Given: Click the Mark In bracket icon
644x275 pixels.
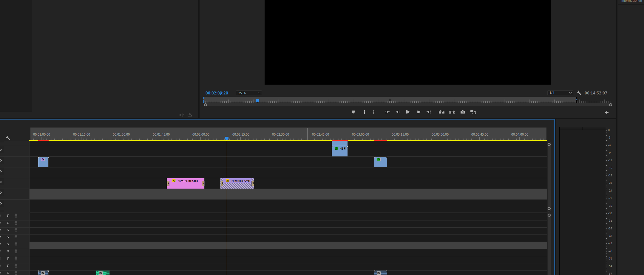Looking at the screenshot, I should tap(364, 112).
